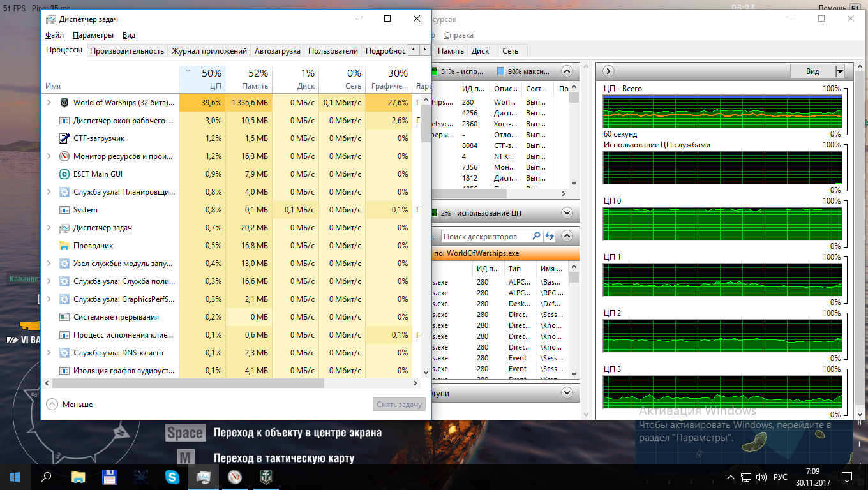This screenshot has height=490, width=868.
Task: Click the search magnifier in Поиск дескрипторов
Action: tap(536, 236)
